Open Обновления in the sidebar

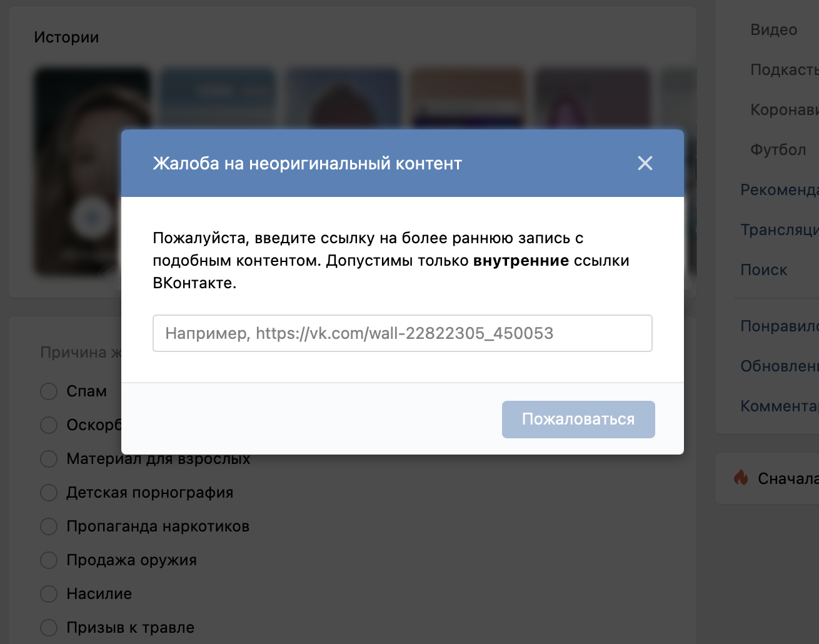pyautogui.click(x=780, y=366)
